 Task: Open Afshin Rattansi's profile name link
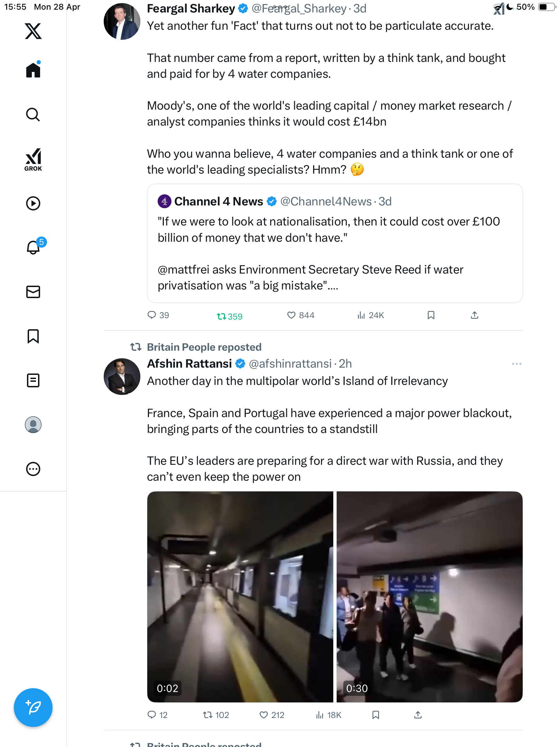tap(189, 364)
